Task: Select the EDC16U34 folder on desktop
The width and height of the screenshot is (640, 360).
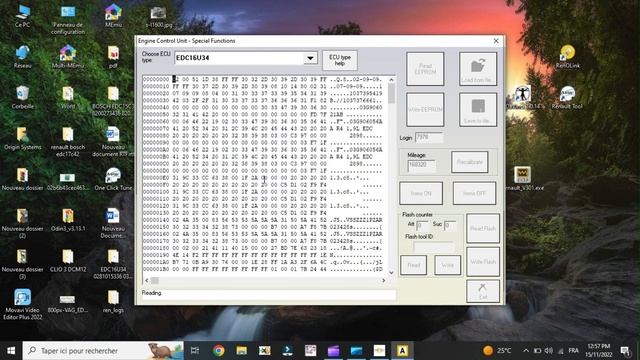Action: [x=113, y=264]
